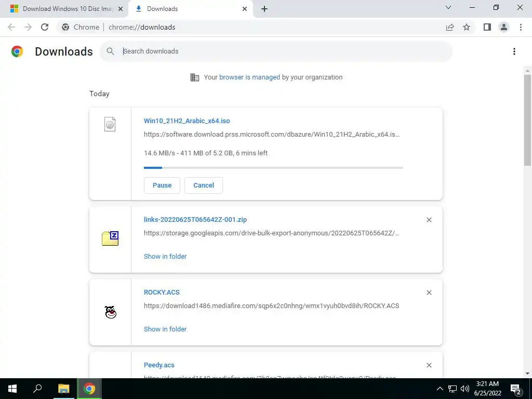Click the ROCKY.ACS character icon

tap(111, 312)
